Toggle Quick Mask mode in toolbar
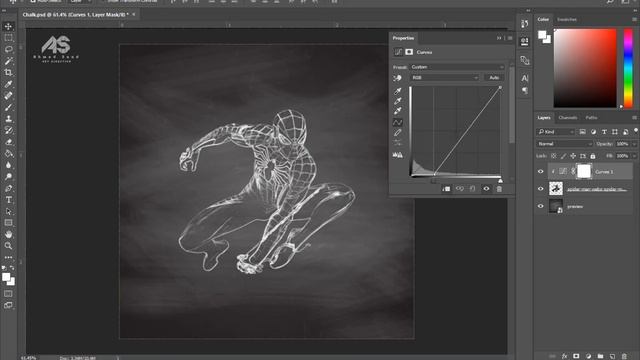 (x=8, y=293)
